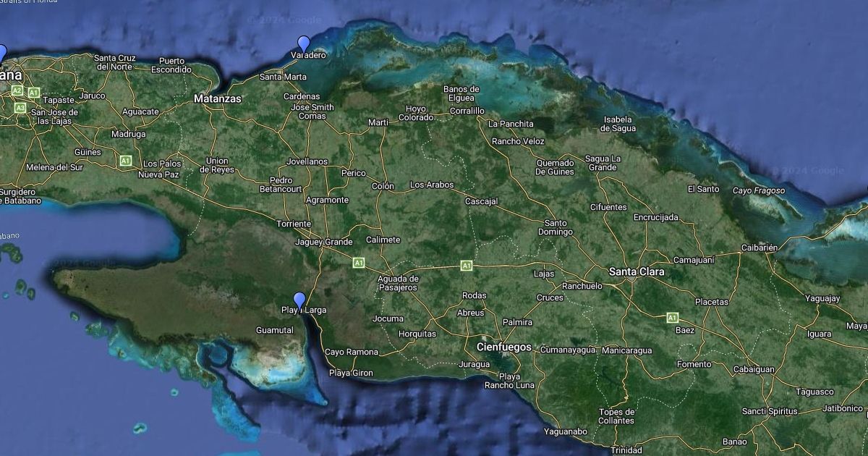Select the blue pin marker at Playa Larga
Image resolution: width=868 pixels, height=456 pixels.
(299, 300)
